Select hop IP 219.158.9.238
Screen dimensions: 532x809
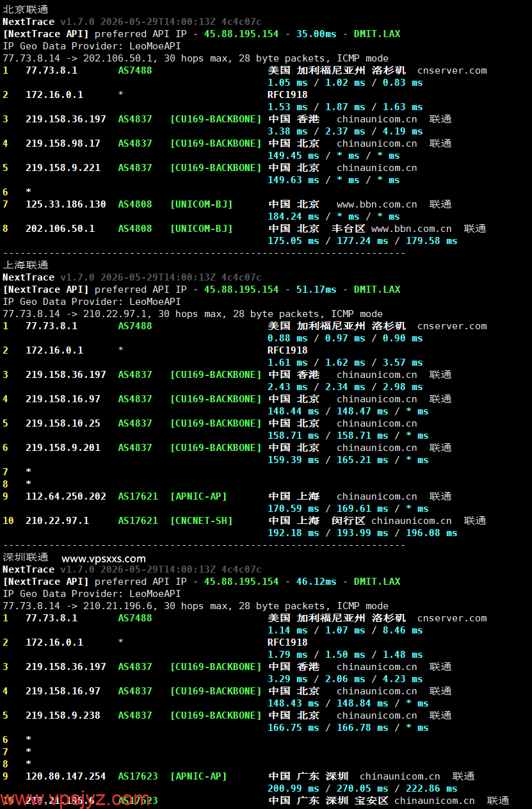63,715
